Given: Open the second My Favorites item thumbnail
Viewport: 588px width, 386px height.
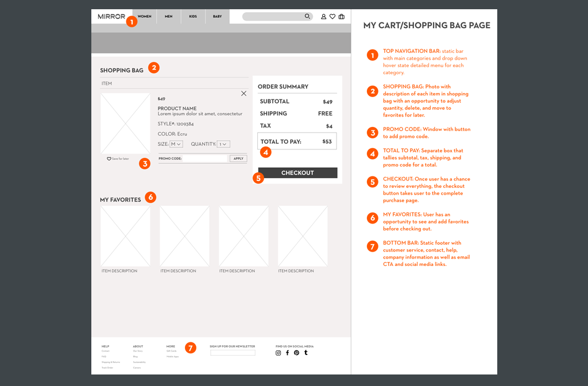Looking at the screenshot, I should pyautogui.click(x=184, y=236).
